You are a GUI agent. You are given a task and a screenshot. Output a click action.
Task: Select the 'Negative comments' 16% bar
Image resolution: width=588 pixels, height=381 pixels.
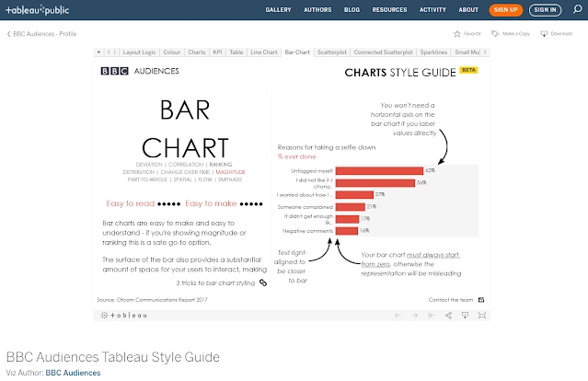(347, 231)
